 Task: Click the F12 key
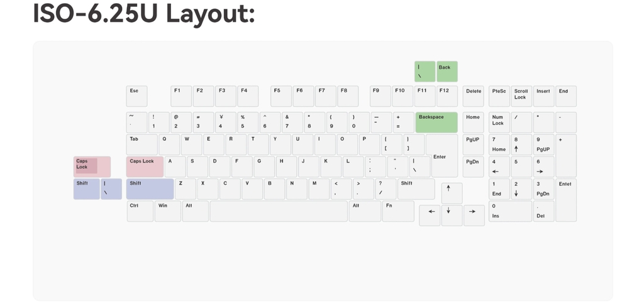447,96
